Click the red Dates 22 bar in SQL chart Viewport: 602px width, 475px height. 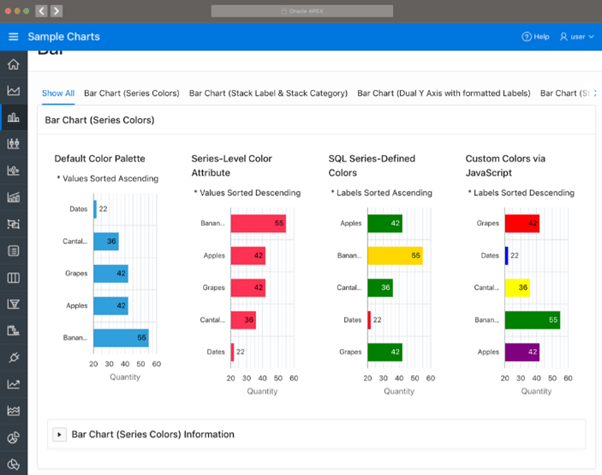click(369, 320)
